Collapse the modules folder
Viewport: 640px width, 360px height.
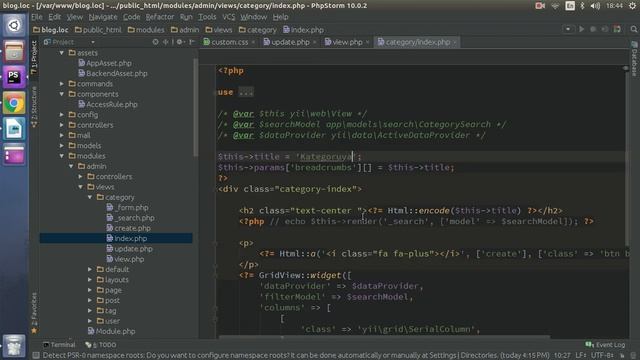62,156
